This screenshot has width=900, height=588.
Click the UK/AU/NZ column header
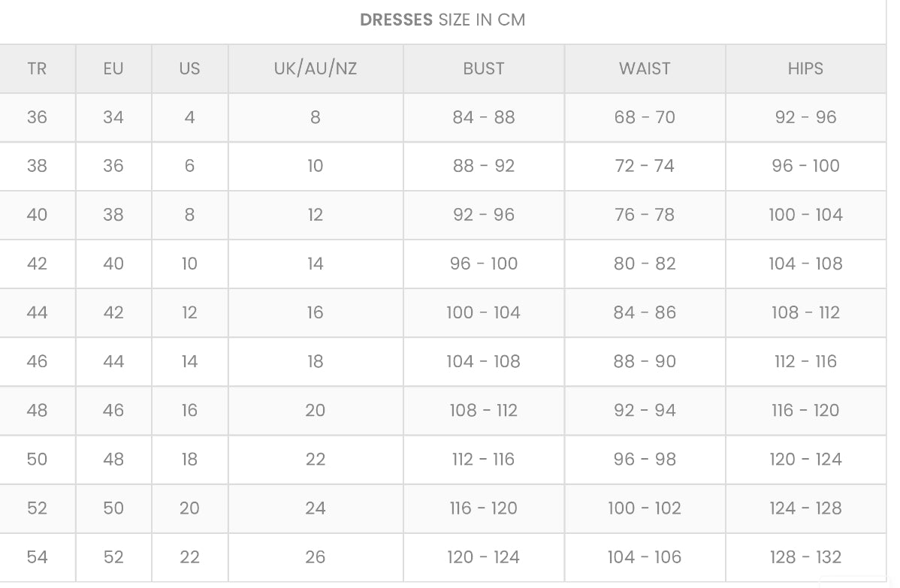(316, 68)
